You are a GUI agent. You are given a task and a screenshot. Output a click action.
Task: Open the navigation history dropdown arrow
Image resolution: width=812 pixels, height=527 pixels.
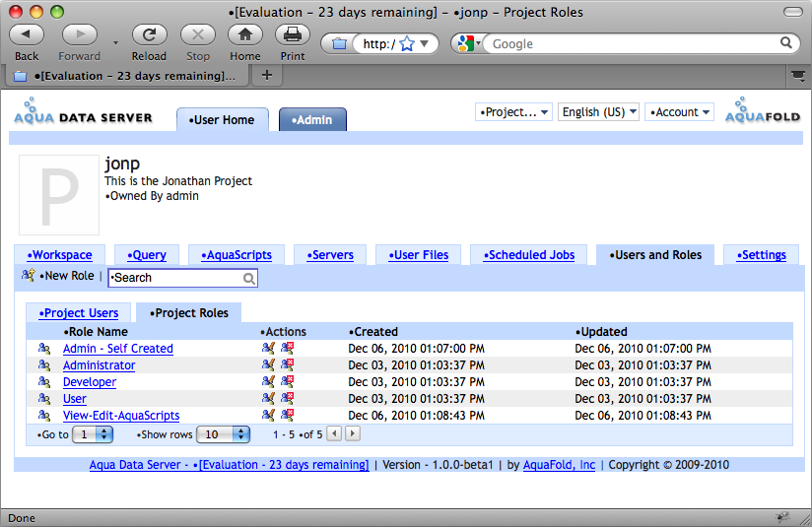pyautogui.click(x=115, y=42)
